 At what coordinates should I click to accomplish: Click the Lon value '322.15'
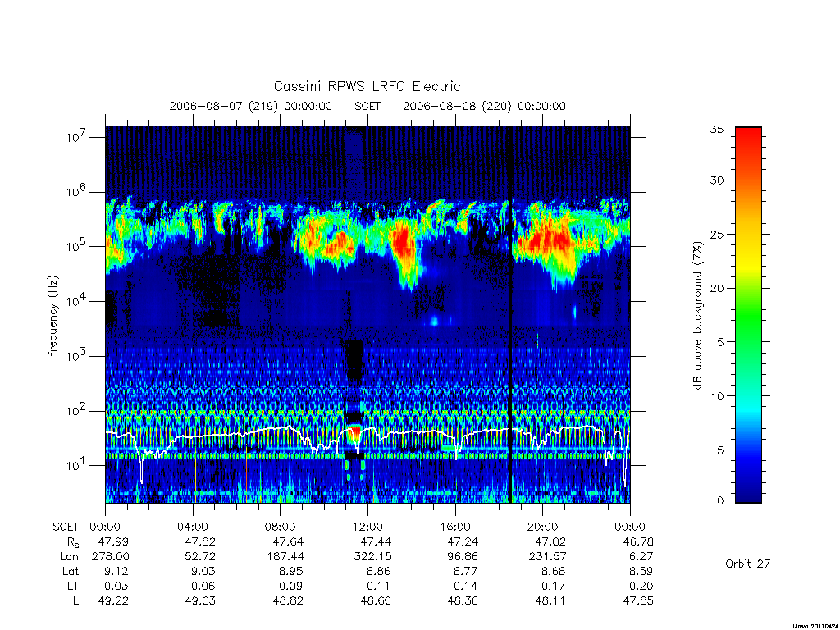[372, 557]
